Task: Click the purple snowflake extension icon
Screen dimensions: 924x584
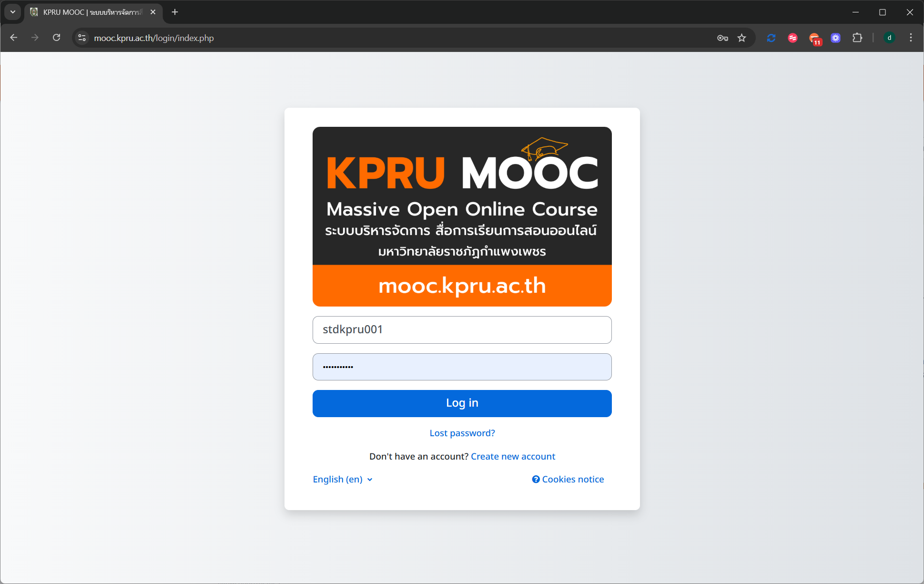Action: pyautogui.click(x=835, y=38)
